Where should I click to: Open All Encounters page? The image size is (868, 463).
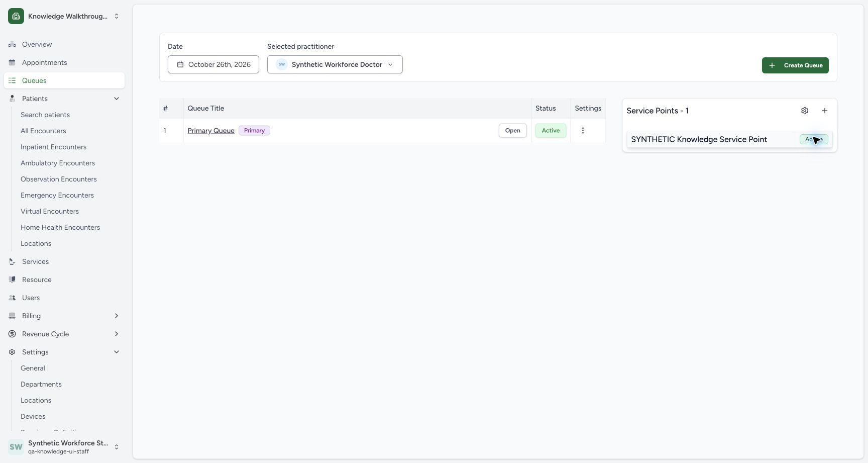coord(43,131)
